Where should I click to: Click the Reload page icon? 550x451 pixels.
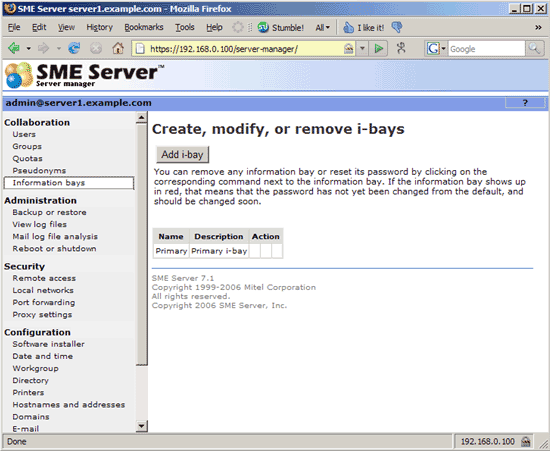74,48
